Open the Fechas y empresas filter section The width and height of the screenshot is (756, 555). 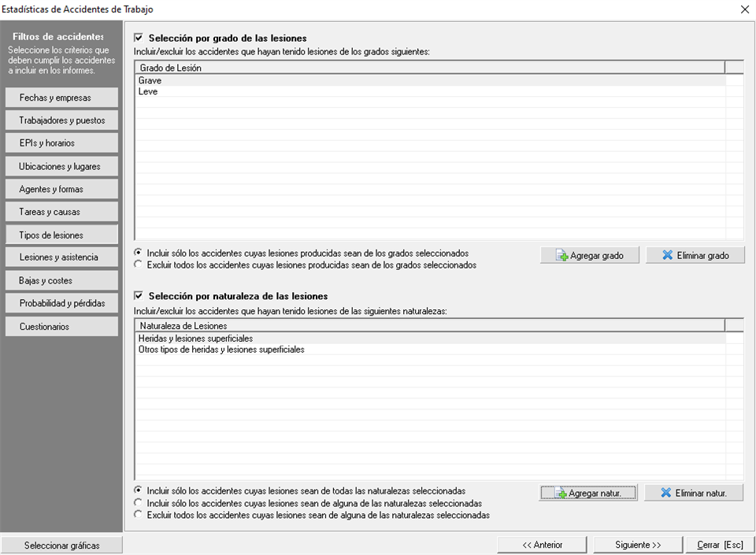pyautogui.click(x=61, y=98)
